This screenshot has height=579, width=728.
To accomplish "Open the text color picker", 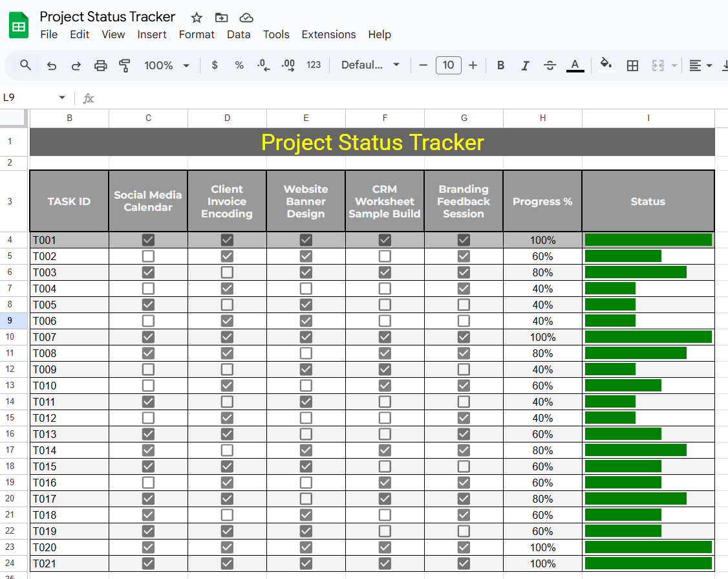I will coord(575,65).
